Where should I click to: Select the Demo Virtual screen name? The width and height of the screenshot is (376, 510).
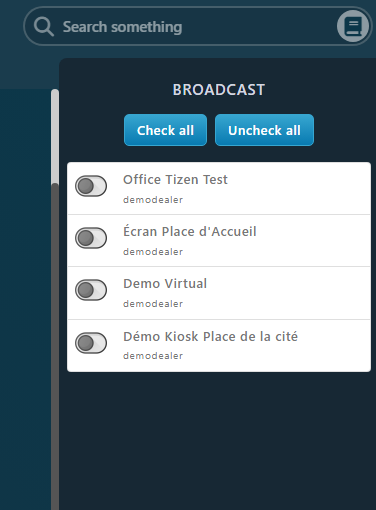165,284
